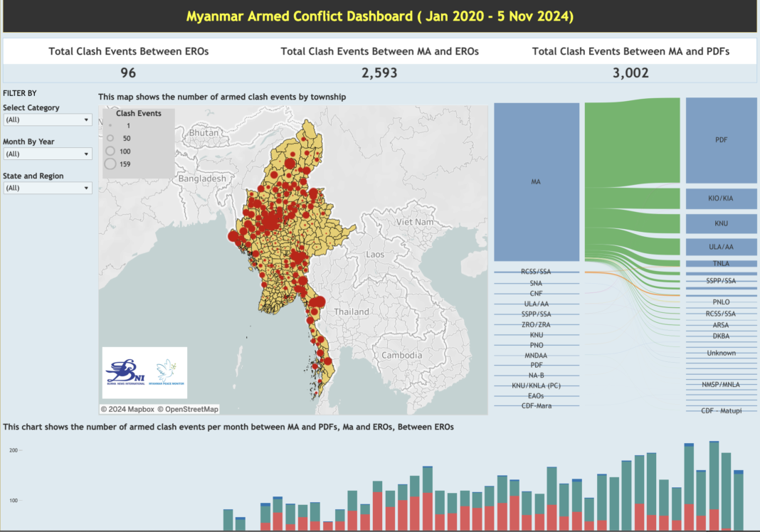This screenshot has width=760, height=532.
Task: Click the 100 clash events legend circle
Action: 110,151
